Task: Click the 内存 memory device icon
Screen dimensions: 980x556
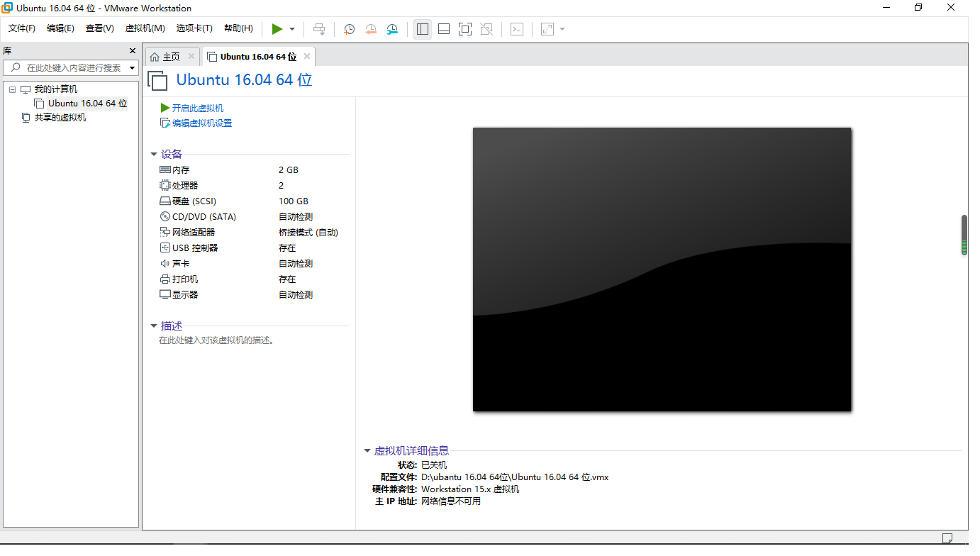Action: pyautogui.click(x=165, y=170)
